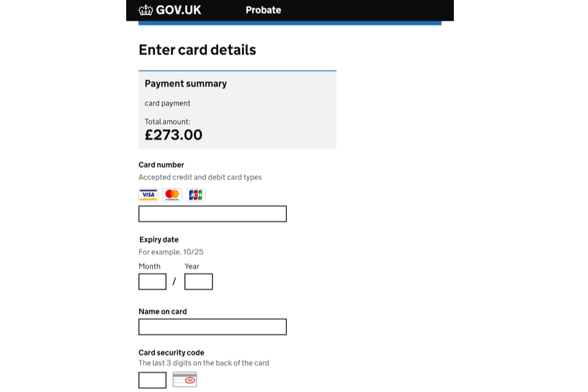Viewport: 588px width, 392px height.
Task: Click the £273.00 total amount
Action: (x=173, y=135)
